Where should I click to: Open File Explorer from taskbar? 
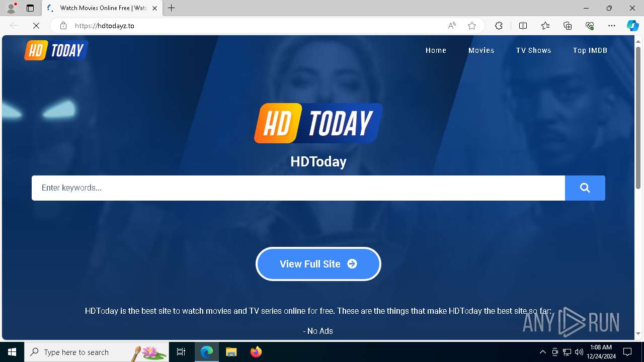click(231, 352)
